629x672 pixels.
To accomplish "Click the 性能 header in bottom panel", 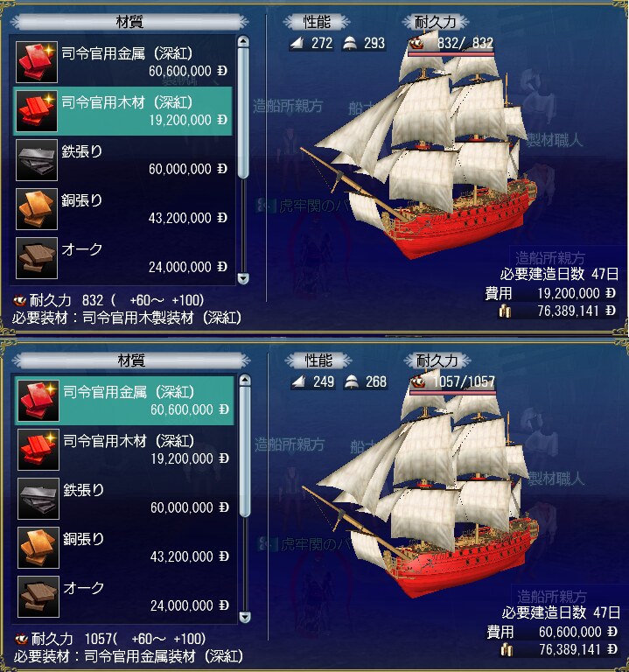I will point(318,360).
